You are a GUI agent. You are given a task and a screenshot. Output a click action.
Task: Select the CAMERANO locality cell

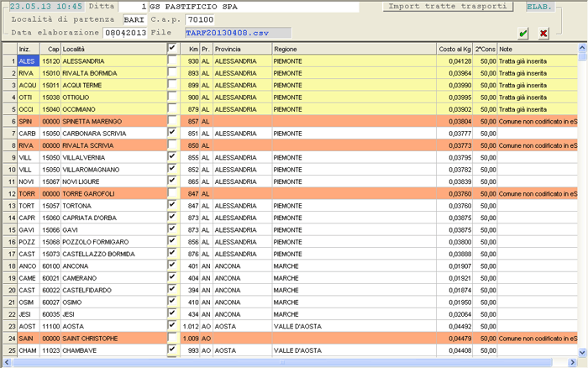point(113,278)
